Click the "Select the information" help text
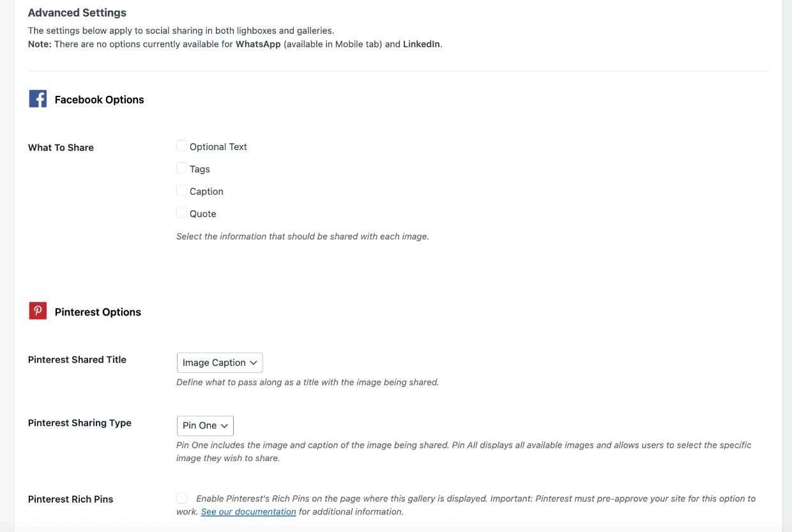792x532 pixels. click(302, 236)
